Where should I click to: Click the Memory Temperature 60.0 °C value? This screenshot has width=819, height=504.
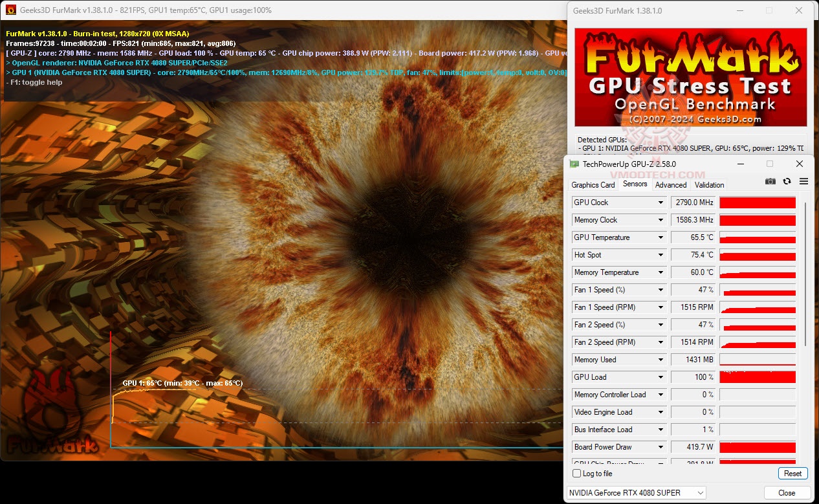693,272
